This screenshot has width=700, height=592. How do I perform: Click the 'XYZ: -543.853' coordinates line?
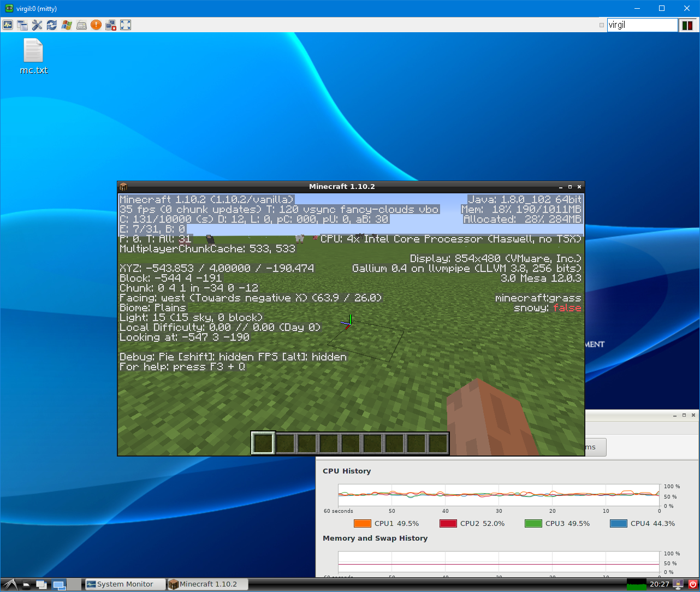coord(217,269)
